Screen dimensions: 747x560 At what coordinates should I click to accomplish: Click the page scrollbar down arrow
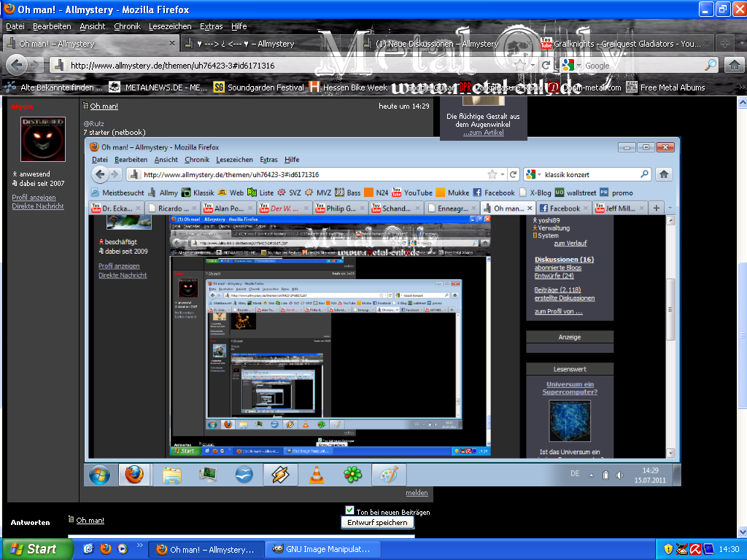(742, 532)
